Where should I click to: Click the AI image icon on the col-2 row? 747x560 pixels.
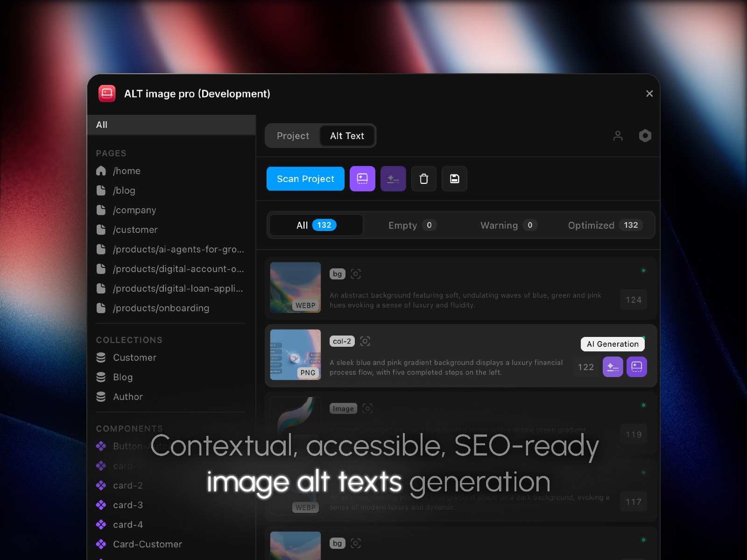pyautogui.click(x=636, y=367)
